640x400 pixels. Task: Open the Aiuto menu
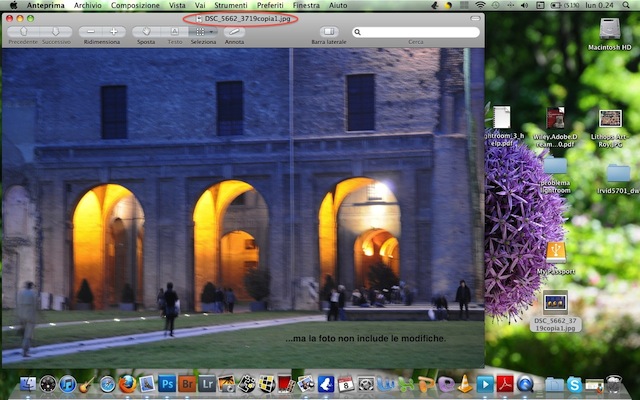pyautogui.click(x=338, y=5)
